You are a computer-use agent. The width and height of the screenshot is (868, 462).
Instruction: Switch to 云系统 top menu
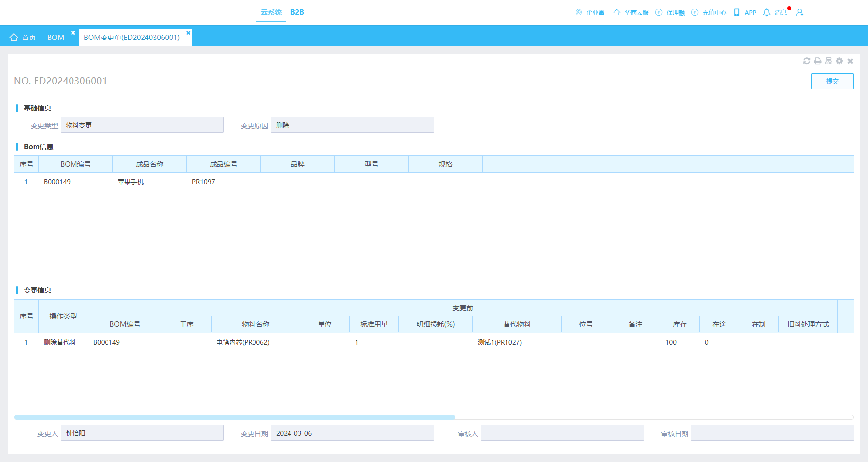271,12
